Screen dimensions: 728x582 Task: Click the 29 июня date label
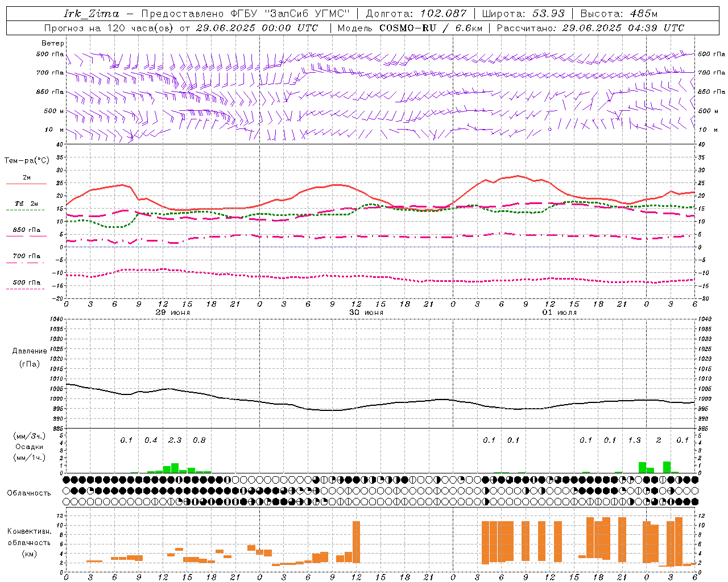click(173, 313)
